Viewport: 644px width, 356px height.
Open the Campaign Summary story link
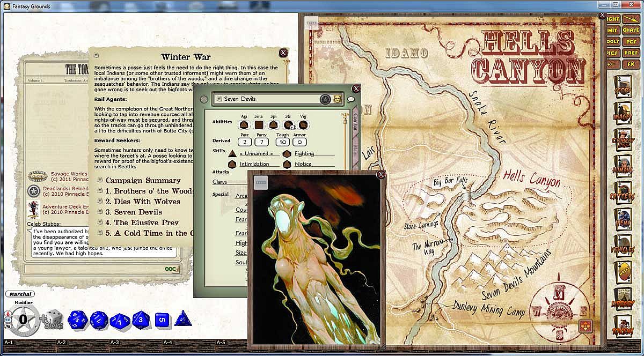(143, 181)
